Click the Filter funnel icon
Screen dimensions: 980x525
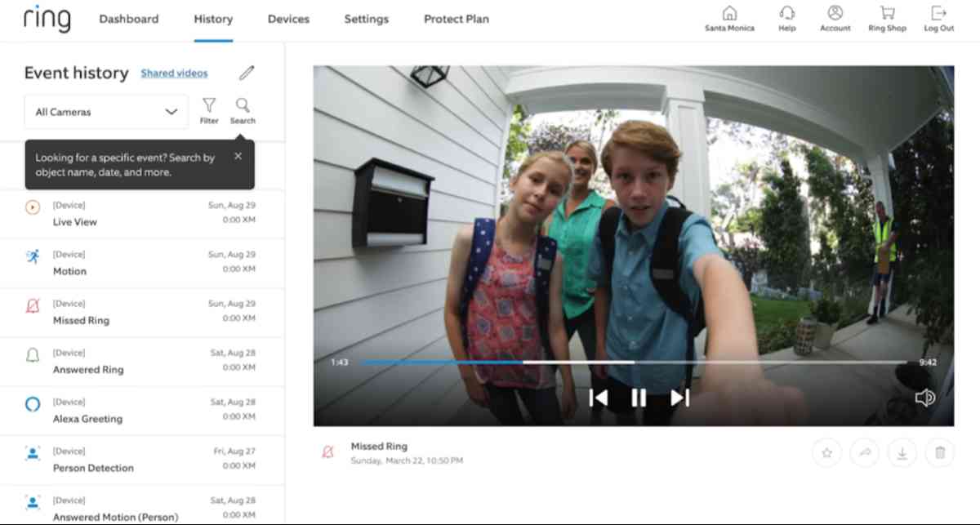click(209, 106)
